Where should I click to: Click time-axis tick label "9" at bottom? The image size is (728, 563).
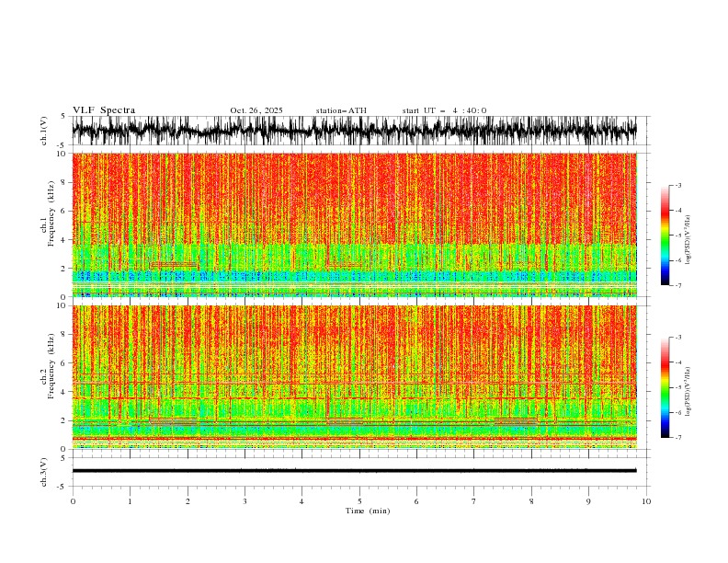tap(588, 501)
